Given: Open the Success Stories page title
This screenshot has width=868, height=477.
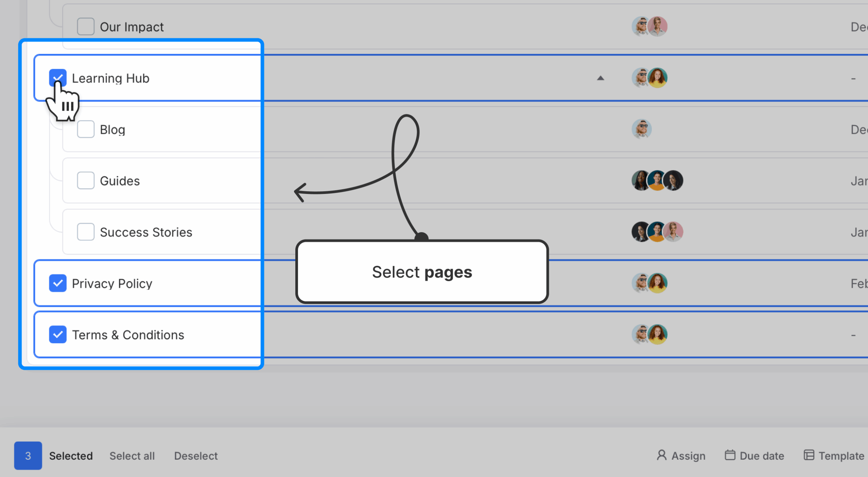Looking at the screenshot, I should [x=146, y=232].
